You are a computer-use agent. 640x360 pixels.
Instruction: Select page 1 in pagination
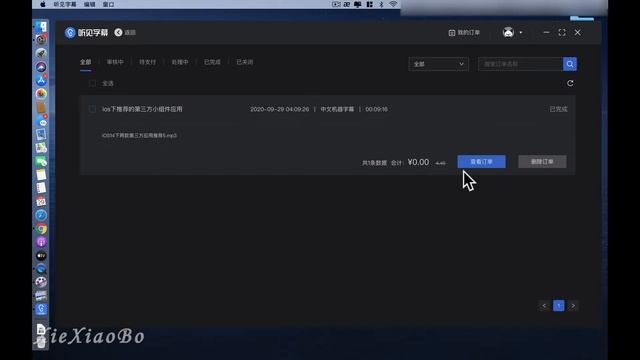(x=559, y=306)
